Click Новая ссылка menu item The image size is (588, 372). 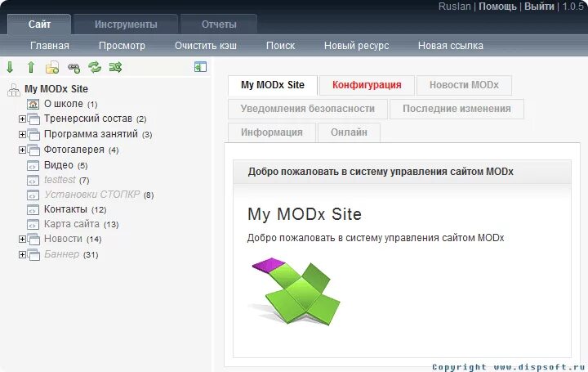pos(450,46)
